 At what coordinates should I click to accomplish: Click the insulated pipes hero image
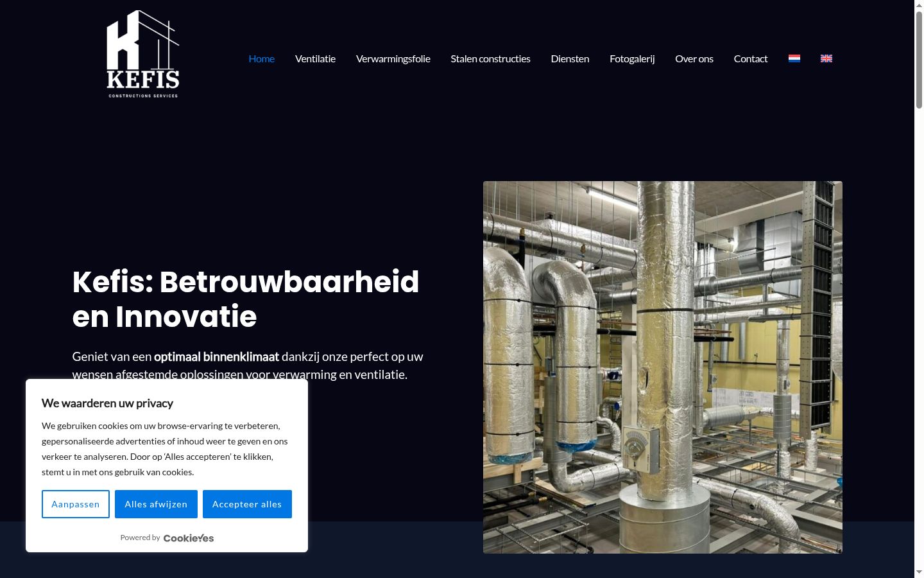pyautogui.click(x=663, y=367)
